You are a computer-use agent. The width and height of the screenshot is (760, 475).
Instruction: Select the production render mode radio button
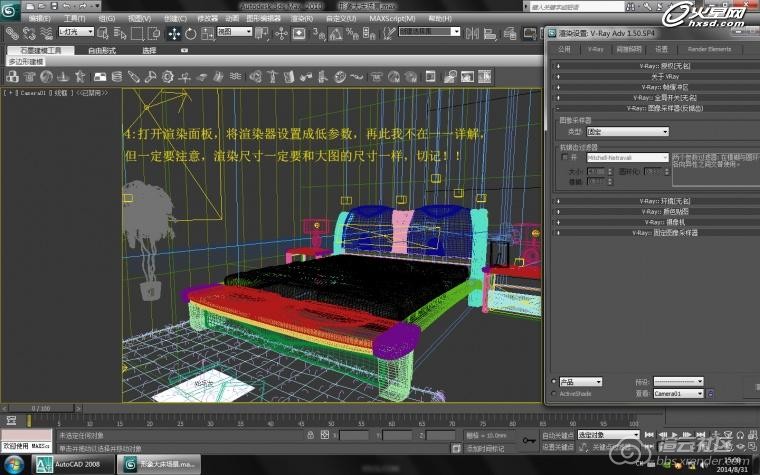[x=553, y=382]
